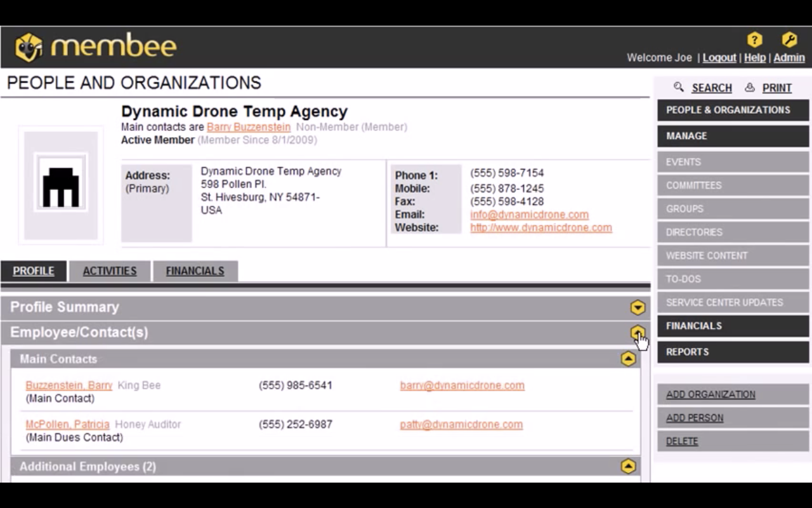The image size is (812, 508).
Task: Click the SEARCH link
Action: 712,88
